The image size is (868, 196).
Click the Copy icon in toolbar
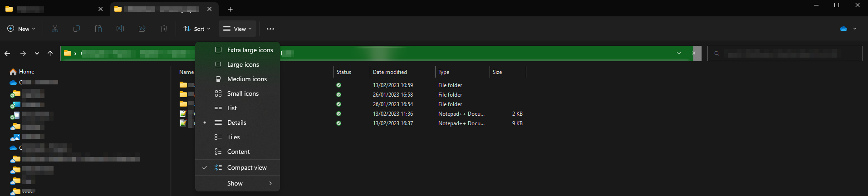(77, 29)
